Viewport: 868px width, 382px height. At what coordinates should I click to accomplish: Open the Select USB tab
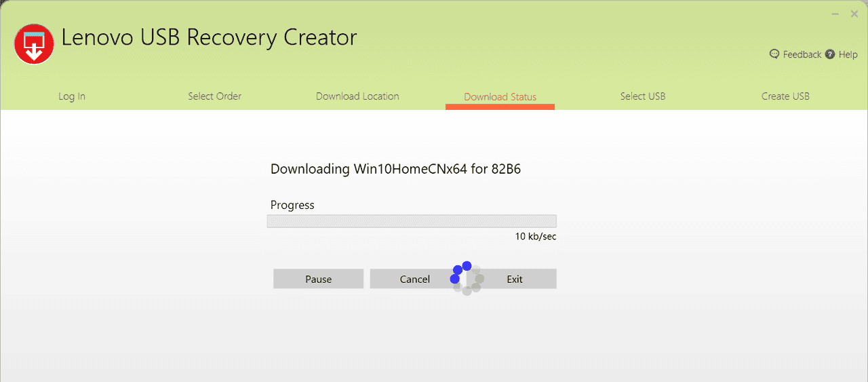pos(643,96)
